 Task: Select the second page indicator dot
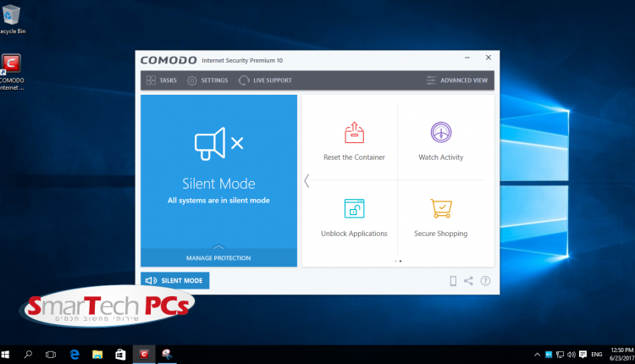coord(400,262)
